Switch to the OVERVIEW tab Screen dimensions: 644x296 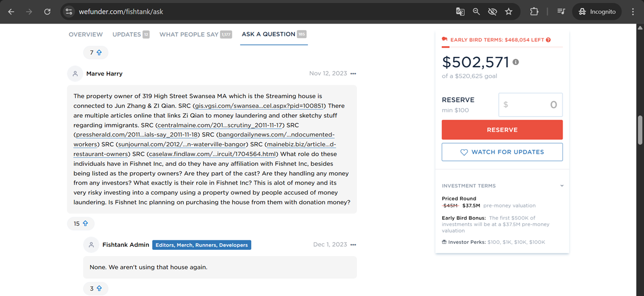coord(86,34)
